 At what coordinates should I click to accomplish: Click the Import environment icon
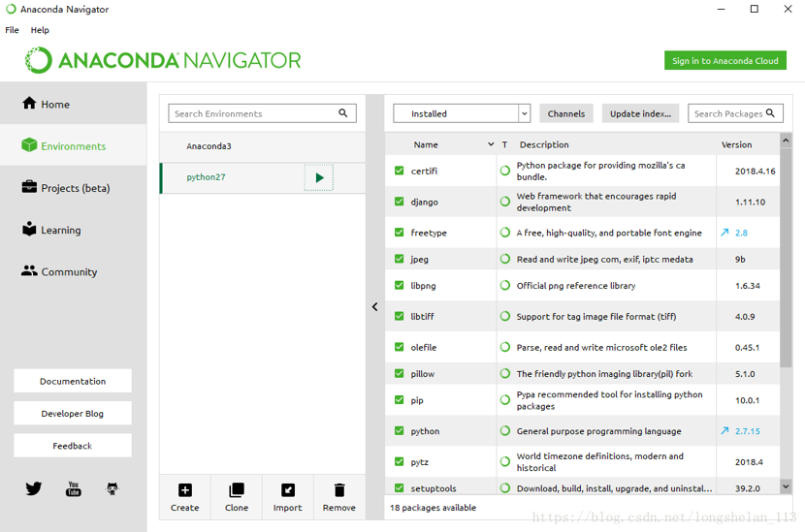coord(288,490)
